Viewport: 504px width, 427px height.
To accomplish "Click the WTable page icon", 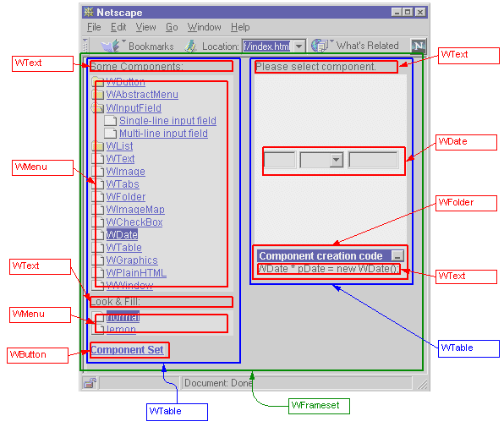I will [98, 248].
